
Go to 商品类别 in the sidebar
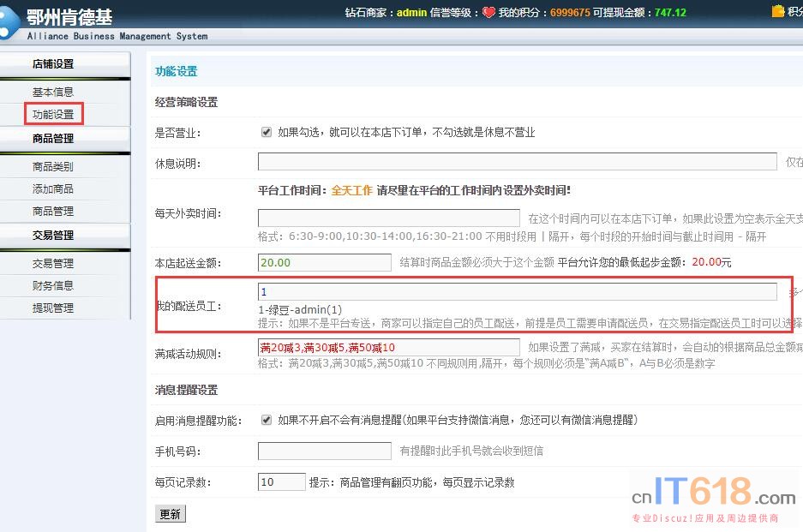click(x=53, y=166)
